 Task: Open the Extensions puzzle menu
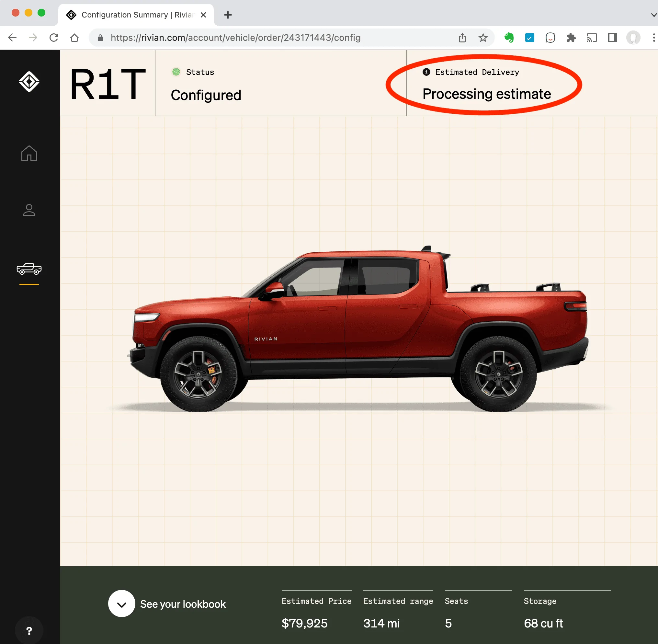click(571, 38)
